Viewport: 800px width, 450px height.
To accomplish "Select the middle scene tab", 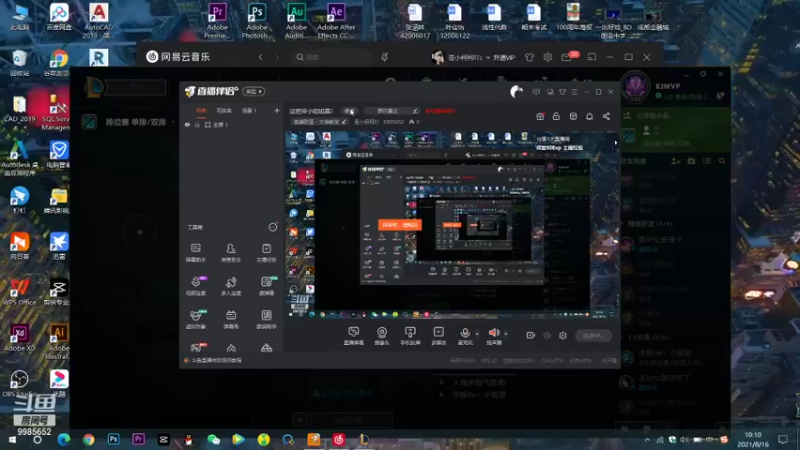I will point(224,111).
